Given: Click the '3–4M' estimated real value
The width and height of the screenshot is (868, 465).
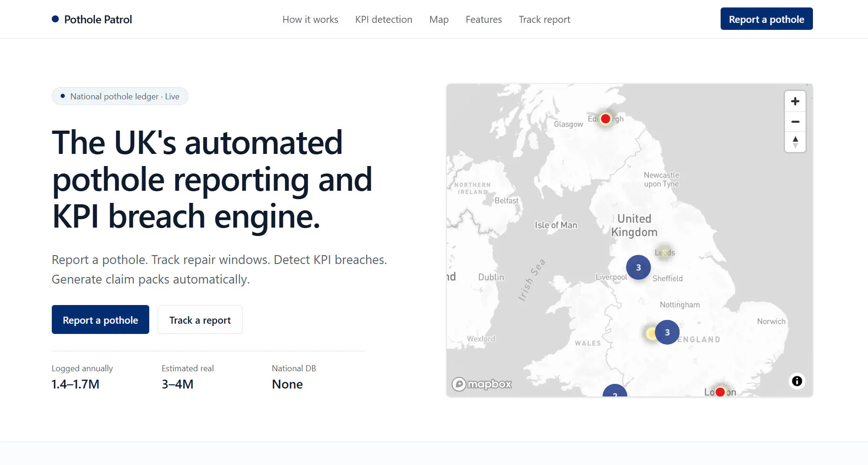Looking at the screenshot, I should (x=178, y=384).
